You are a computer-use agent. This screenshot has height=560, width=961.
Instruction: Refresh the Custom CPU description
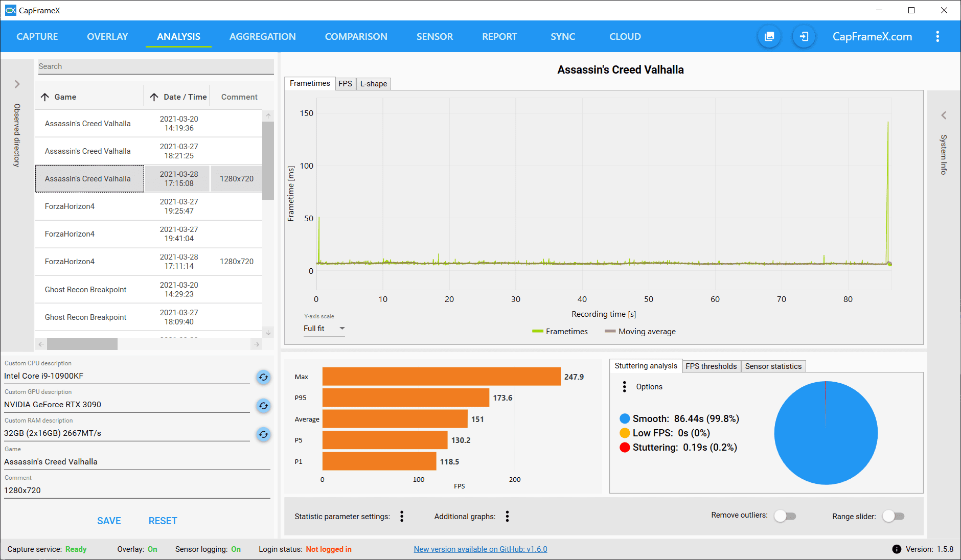(263, 377)
